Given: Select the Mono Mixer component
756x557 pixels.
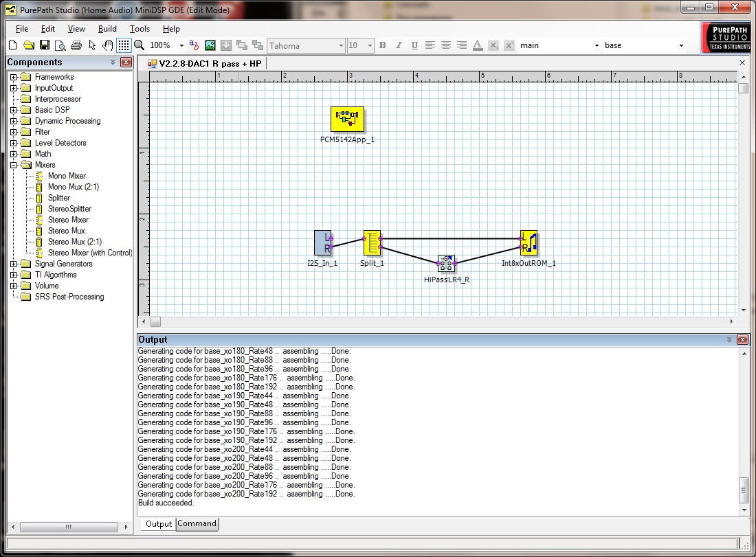Looking at the screenshot, I should (x=67, y=176).
